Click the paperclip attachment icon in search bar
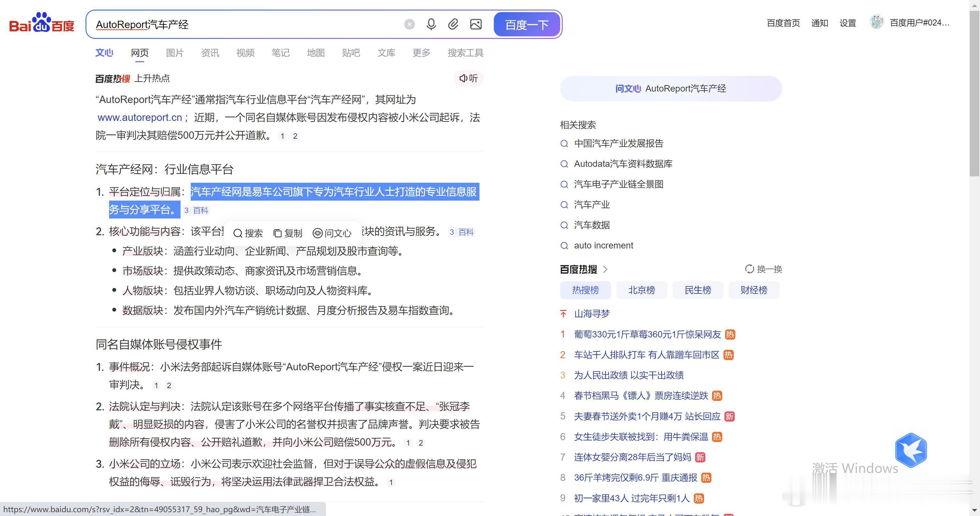 coord(453,24)
